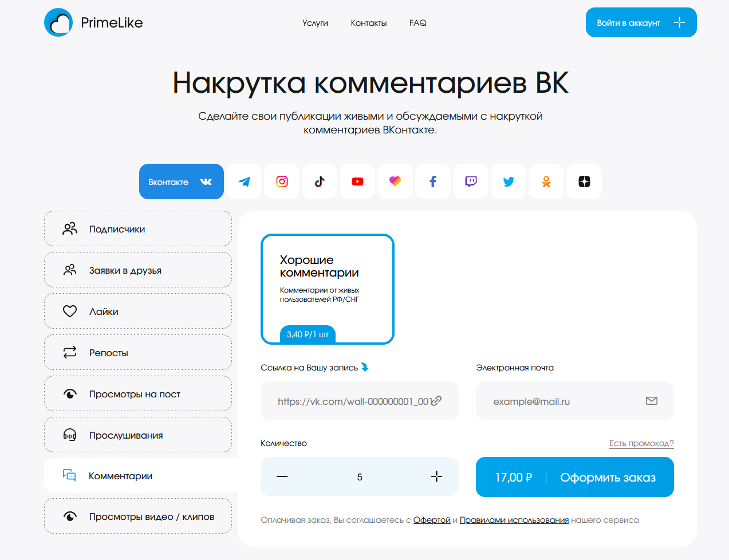Click the envelope icon in email field
Image resolution: width=729 pixels, height=560 pixels.
[x=652, y=401]
